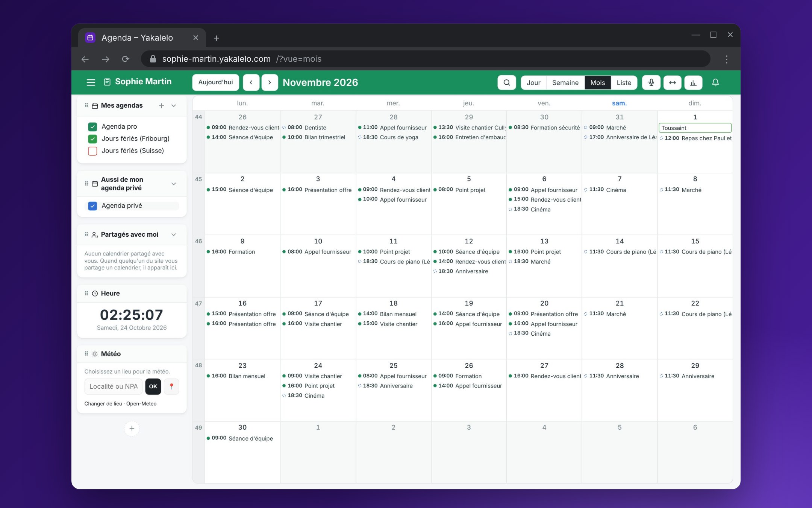Open the statistics bar chart

[x=693, y=82]
